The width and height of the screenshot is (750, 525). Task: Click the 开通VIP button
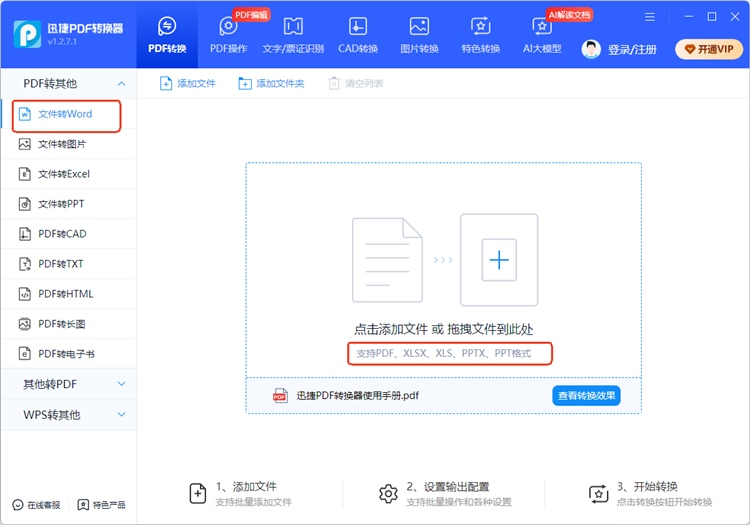click(x=709, y=49)
